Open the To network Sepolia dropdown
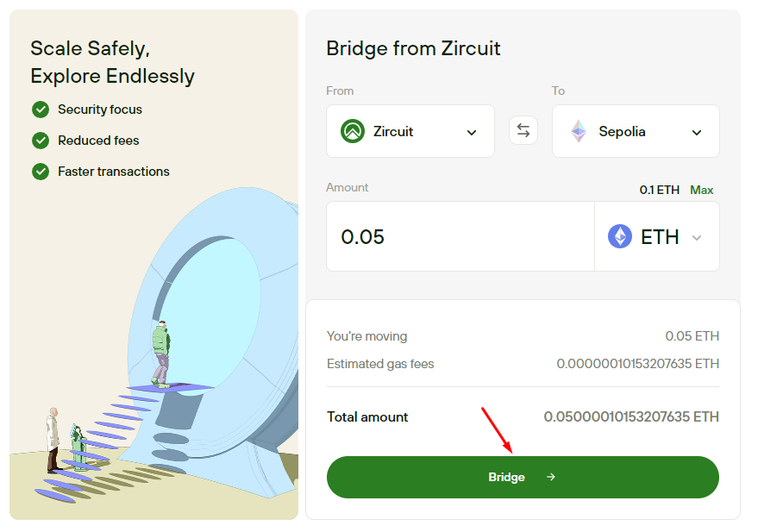The image size is (758, 532). (x=697, y=132)
